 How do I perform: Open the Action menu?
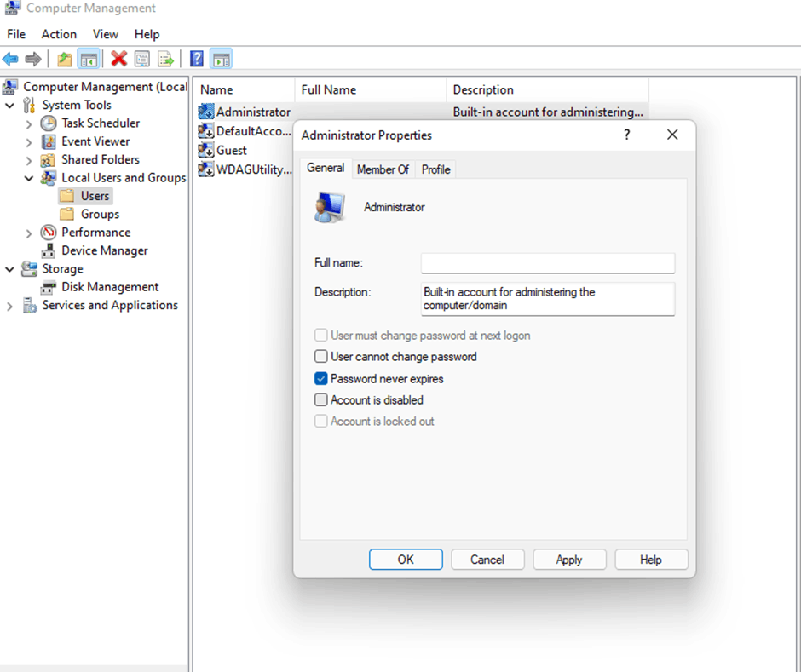tap(58, 34)
